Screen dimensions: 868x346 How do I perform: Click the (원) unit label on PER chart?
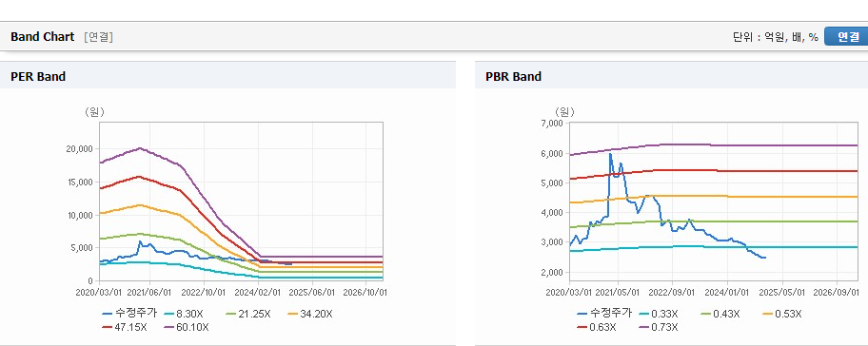coord(94,112)
